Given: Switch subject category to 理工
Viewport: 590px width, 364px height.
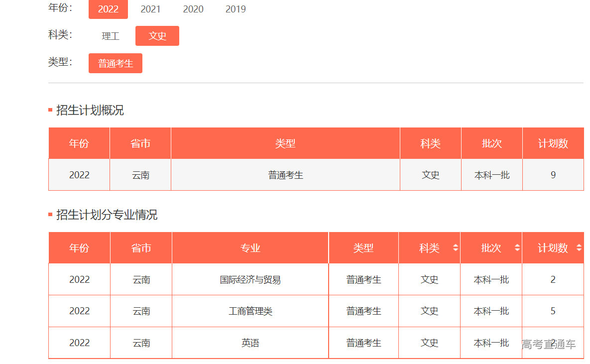Looking at the screenshot, I should click(x=111, y=36).
